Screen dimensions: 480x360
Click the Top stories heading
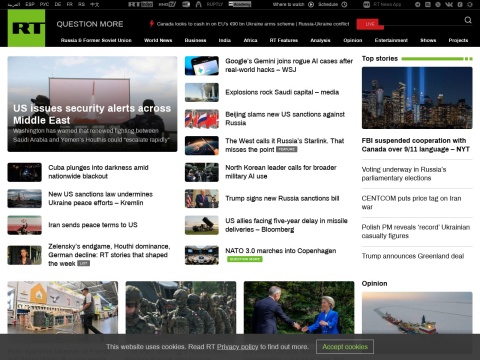(x=380, y=59)
